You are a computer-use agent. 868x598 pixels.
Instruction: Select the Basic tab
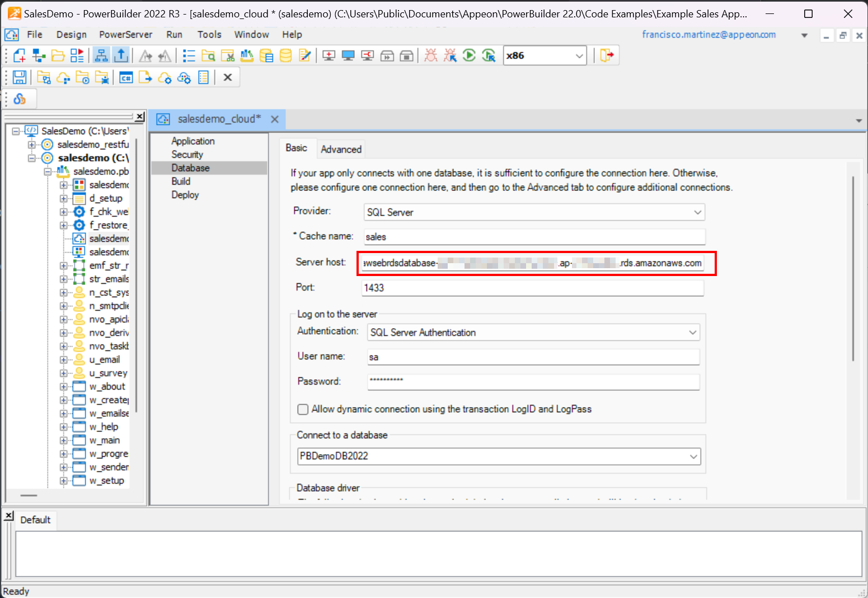(x=297, y=148)
